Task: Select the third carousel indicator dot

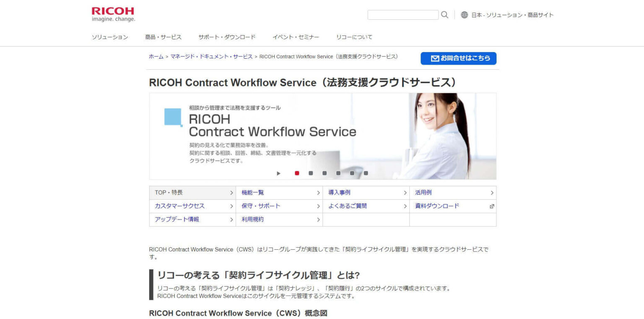Action: pos(324,173)
